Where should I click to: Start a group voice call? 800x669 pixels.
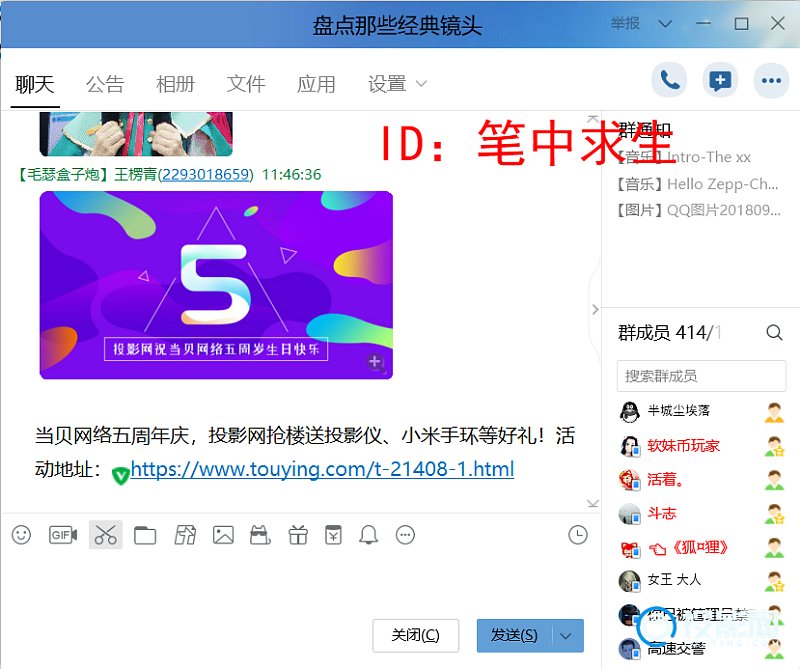(669, 80)
